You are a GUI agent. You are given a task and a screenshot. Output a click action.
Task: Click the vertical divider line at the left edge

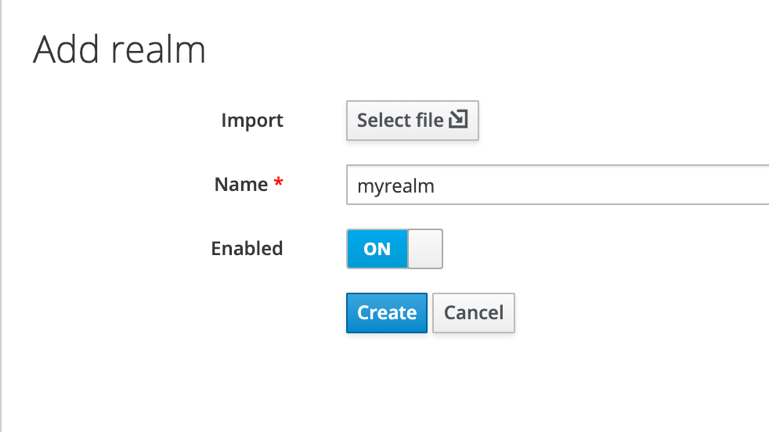pos(1,216)
